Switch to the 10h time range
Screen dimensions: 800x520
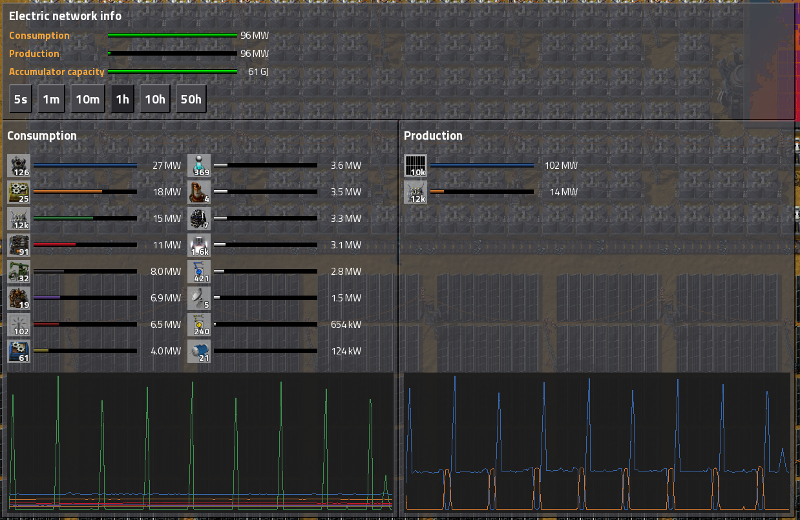[x=154, y=99]
